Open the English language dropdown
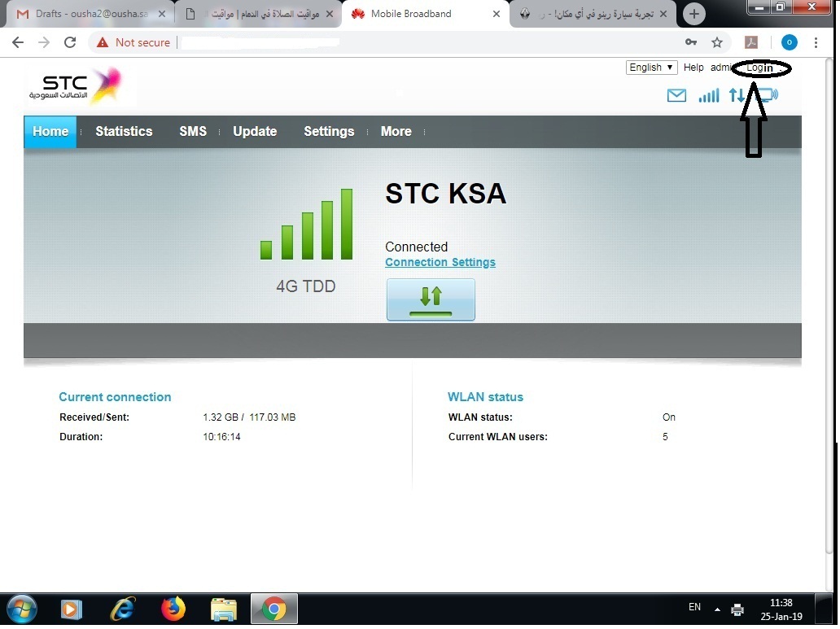Image resolution: width=840 pixels, height=629 pixels. (650, 67)
